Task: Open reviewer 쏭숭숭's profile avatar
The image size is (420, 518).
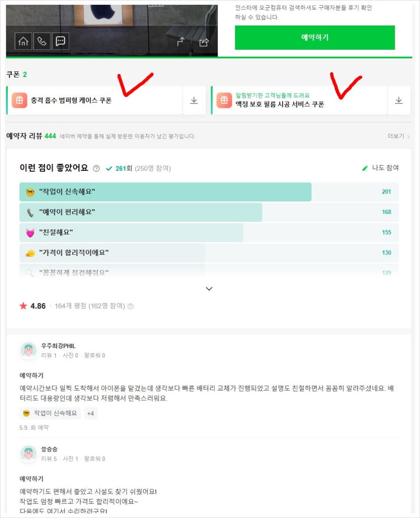Action: click(x=28, y=454)
